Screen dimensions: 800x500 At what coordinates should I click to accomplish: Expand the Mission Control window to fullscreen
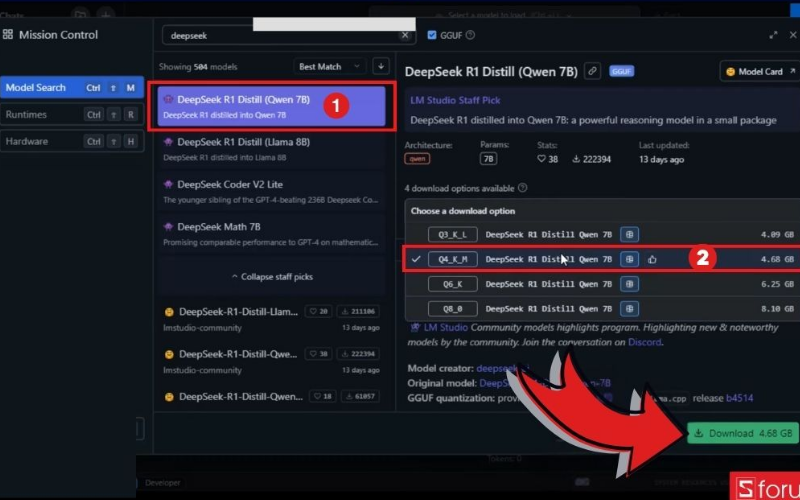click(x=773, y=35)
